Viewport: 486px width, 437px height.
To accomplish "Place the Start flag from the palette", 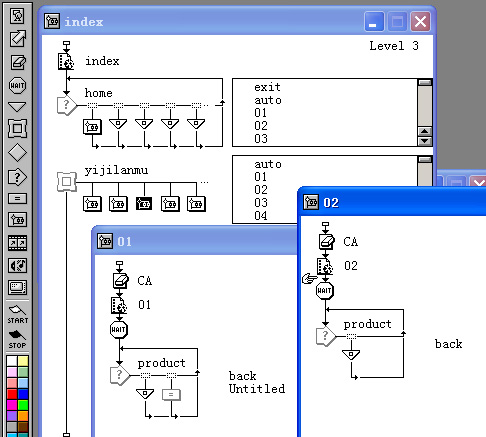I will tap(17, 314).
